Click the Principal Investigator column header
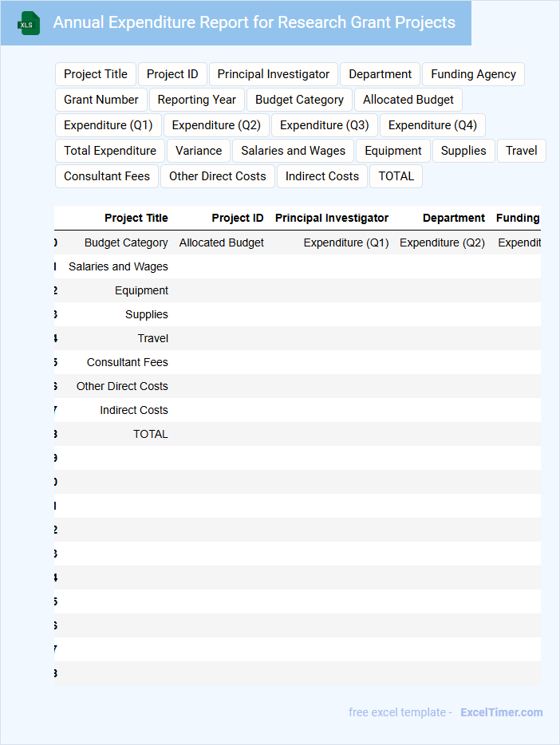This screenshot has width=560, height=745. (332, 218)
